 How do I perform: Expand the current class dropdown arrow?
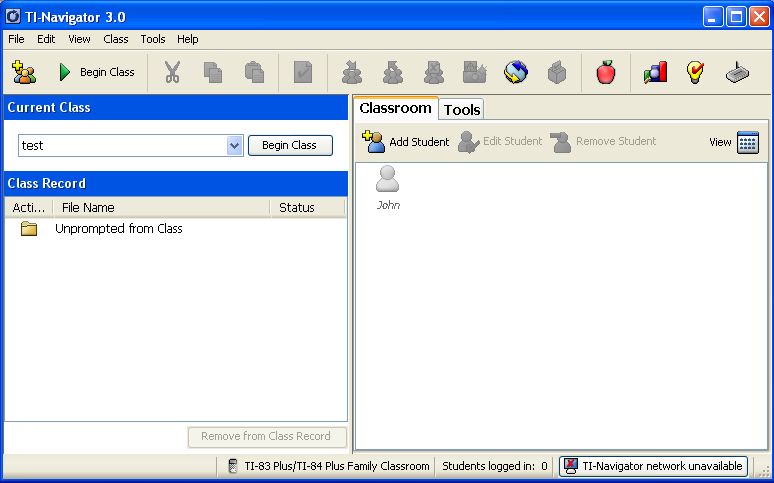point(235,146)
